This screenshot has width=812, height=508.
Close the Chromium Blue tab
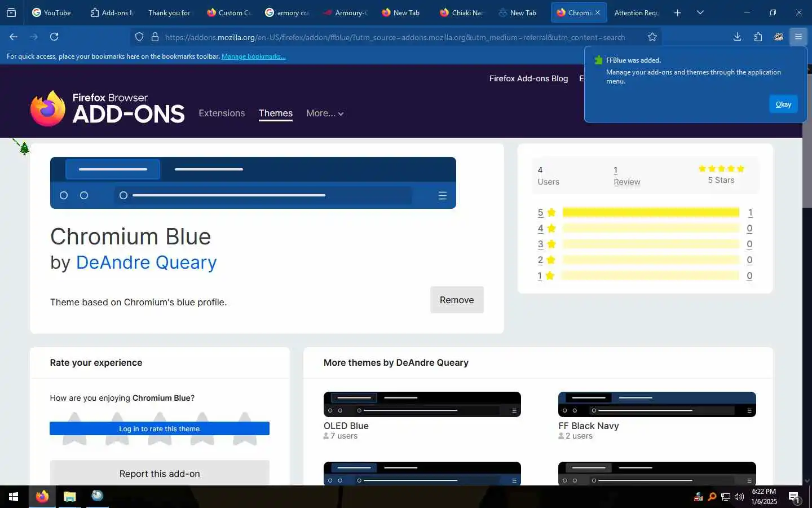point(598,12)
